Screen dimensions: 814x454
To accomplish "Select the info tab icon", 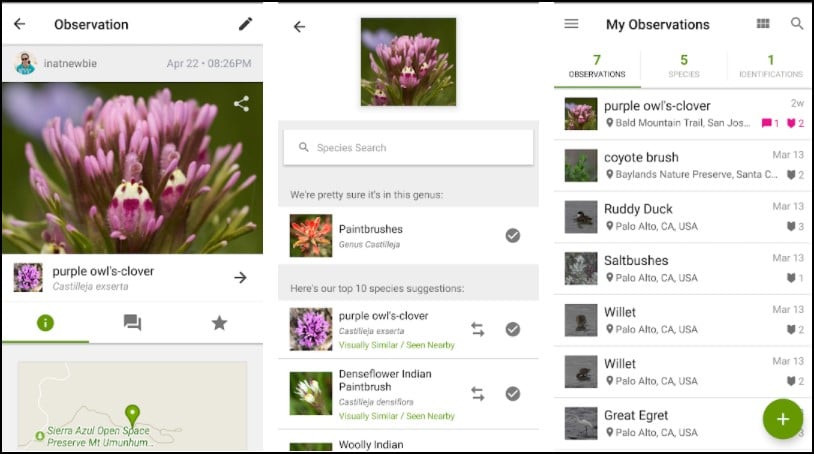I will pos(45,323).
